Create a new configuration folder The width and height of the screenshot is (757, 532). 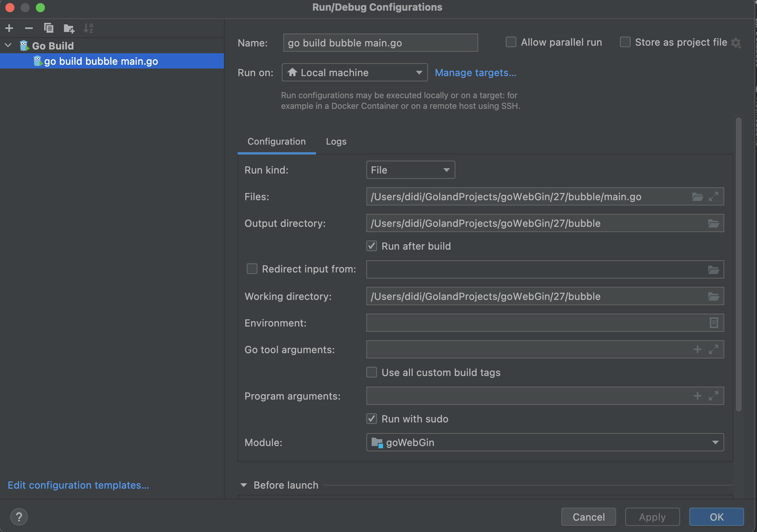coord(69,28)
